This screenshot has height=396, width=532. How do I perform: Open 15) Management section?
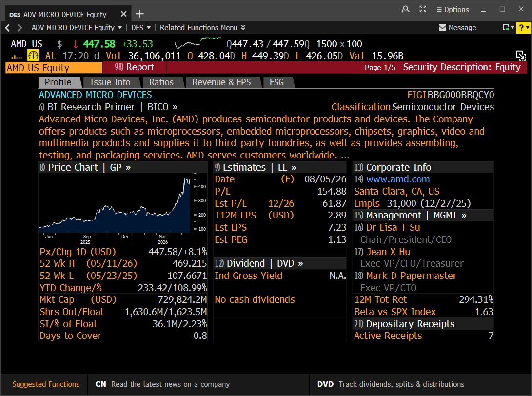(x=388, y=216)
